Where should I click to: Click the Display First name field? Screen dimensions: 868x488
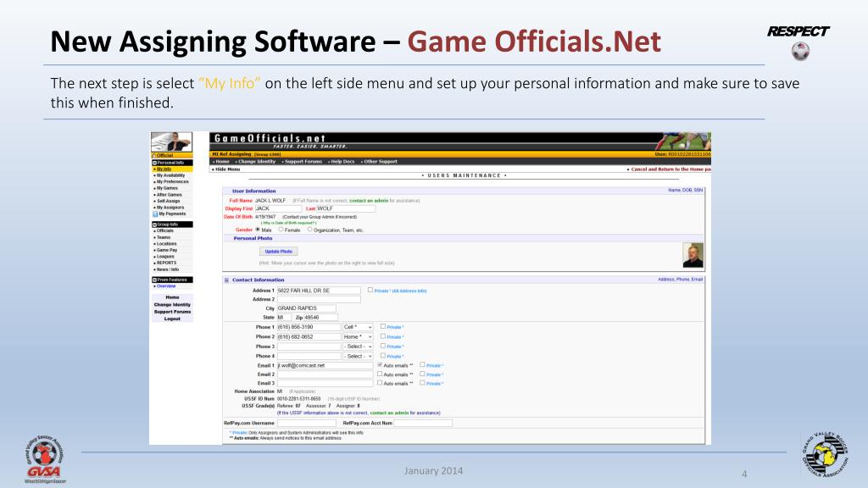(278, 208)
